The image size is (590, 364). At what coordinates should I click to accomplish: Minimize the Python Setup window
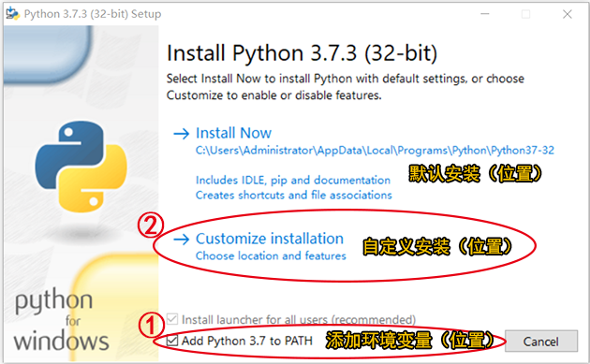pos(485,14)
